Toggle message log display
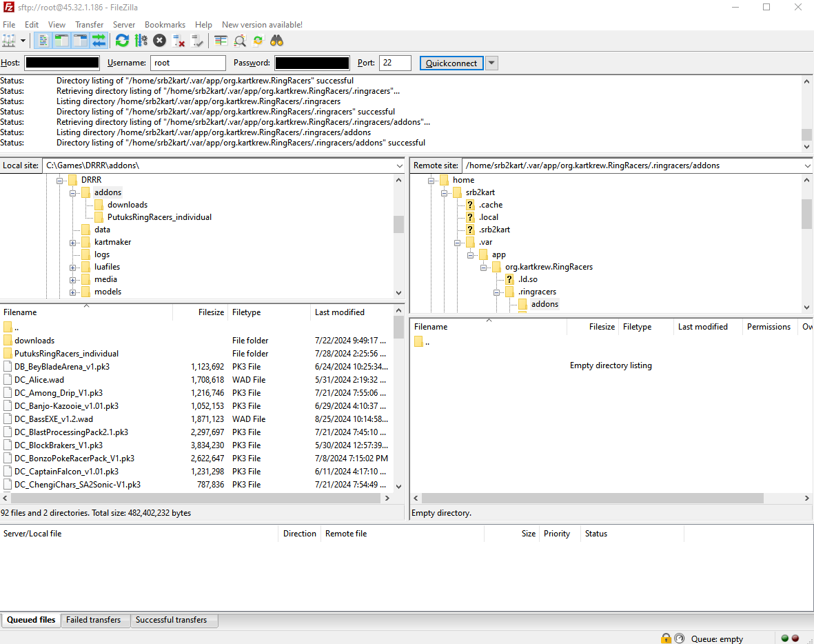814x644 pixels. [43, 41]
